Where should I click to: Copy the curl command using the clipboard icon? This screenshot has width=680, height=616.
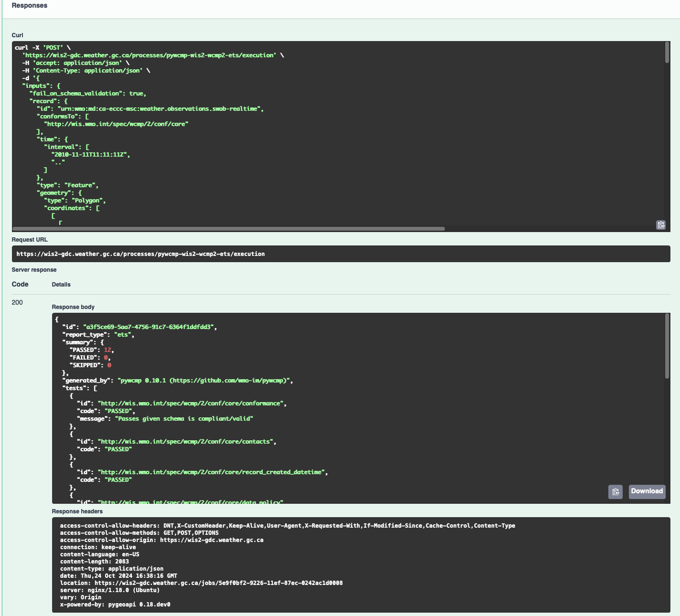[661, 225]
